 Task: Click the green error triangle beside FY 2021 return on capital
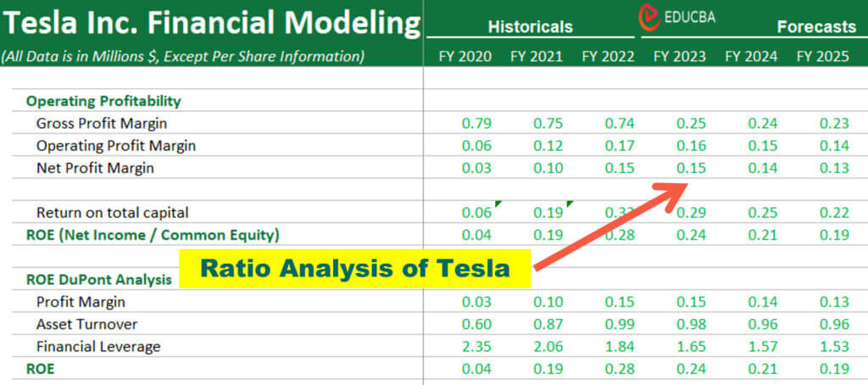click(x=569, y=204)
